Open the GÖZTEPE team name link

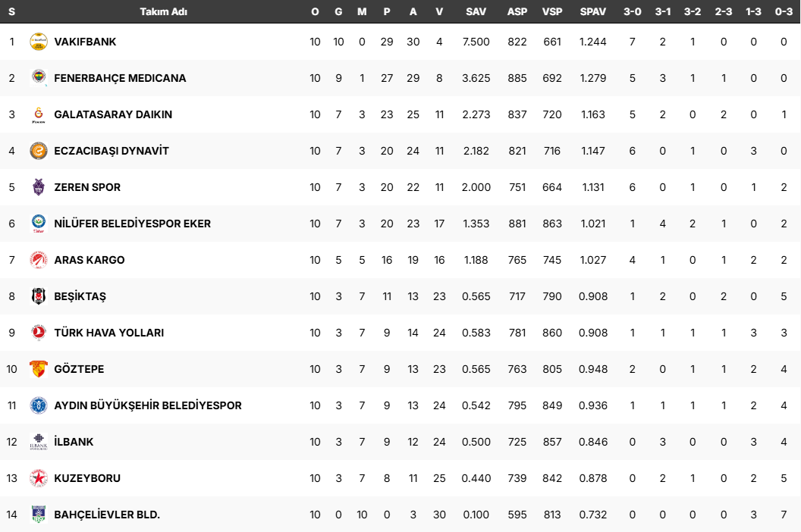tap(79, 369)
